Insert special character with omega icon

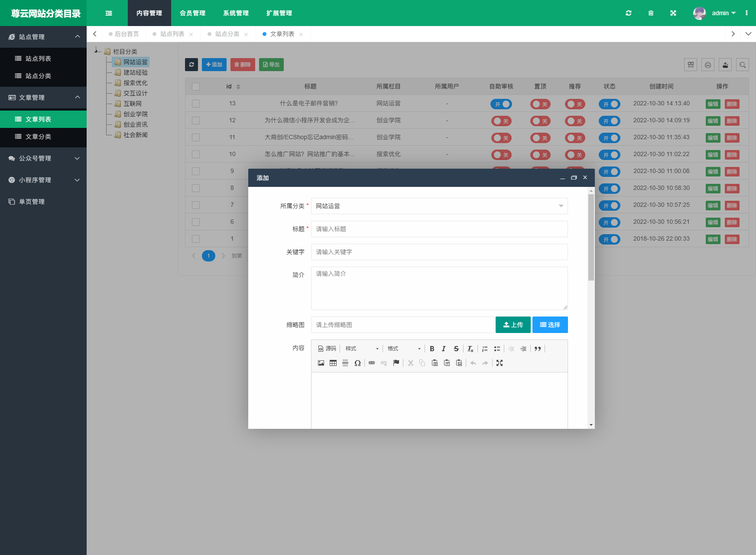coord(357,363)
